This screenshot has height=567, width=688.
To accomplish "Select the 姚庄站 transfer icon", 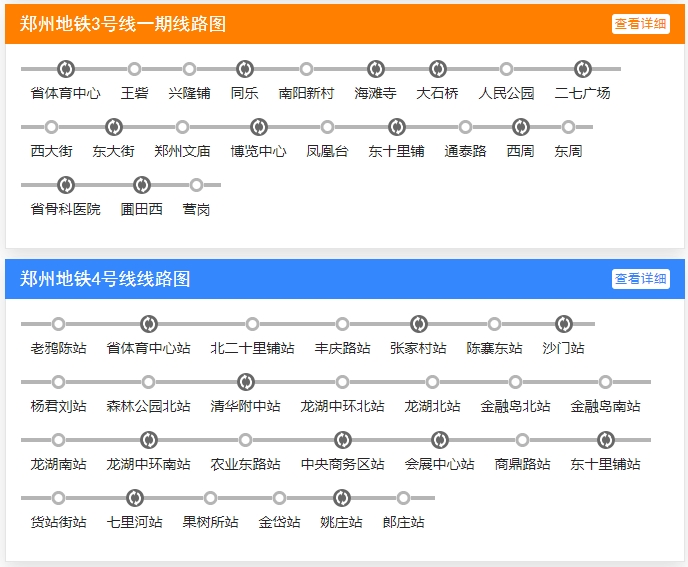I will 342,498.
